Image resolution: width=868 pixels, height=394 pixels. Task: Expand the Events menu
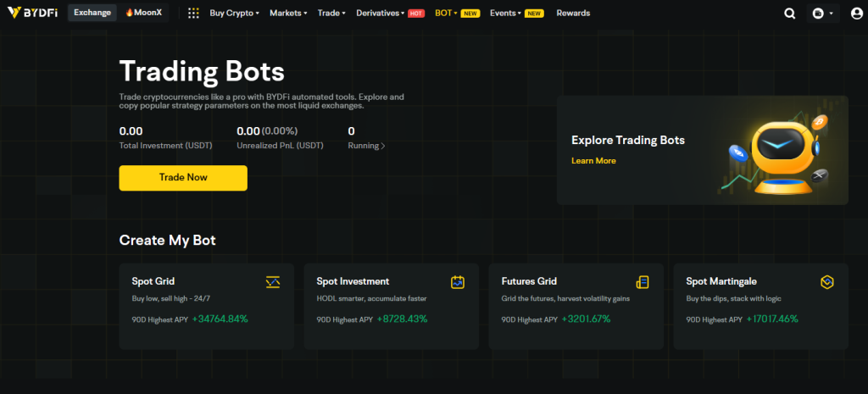[x=505, y=13]
